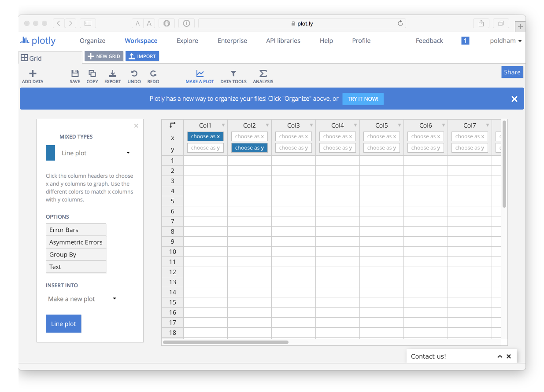The width and height of the screenshot is (544, 392).
Task: Click Try It Now button
Action: [363, 99]
